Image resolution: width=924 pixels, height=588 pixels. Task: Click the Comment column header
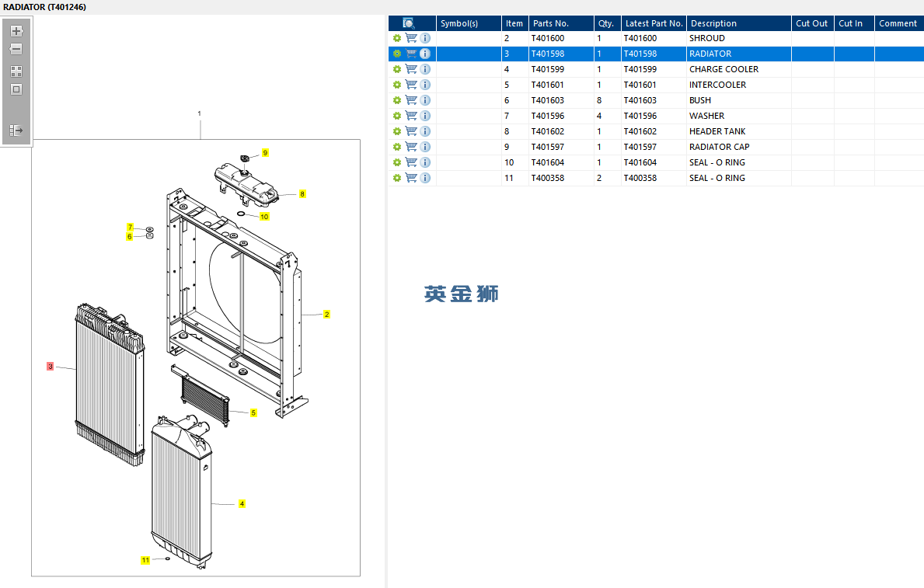pyautogui.click(x=899, y=23)
